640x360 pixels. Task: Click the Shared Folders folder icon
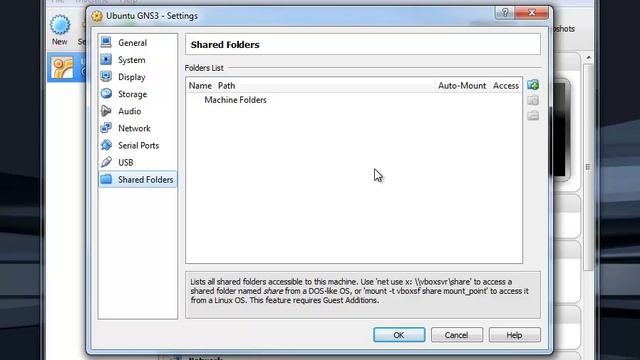pyautogui.click(x=106, y=179)
